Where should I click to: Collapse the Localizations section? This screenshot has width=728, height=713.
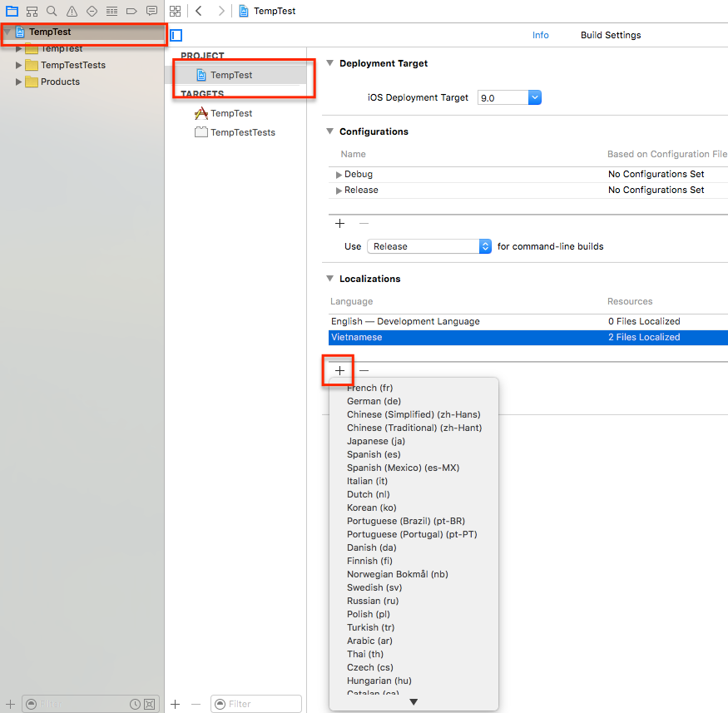click(x=330, y=279)
